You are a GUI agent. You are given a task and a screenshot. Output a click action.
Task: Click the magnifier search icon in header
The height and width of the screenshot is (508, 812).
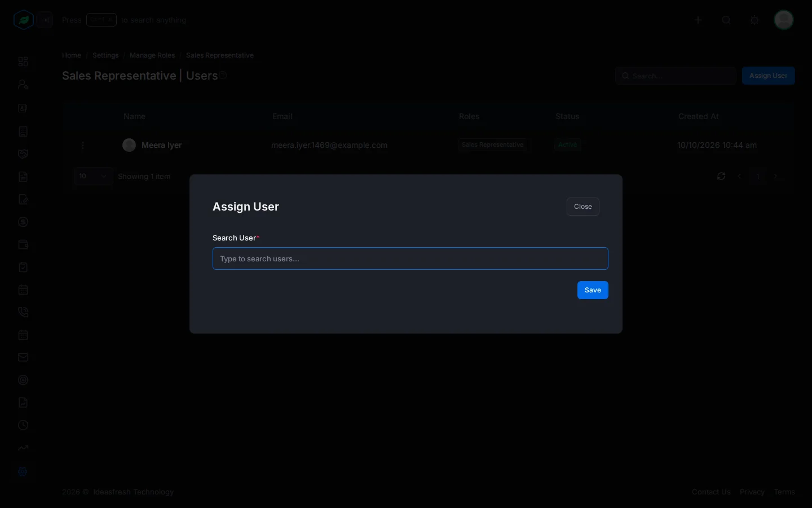point(726,20)
